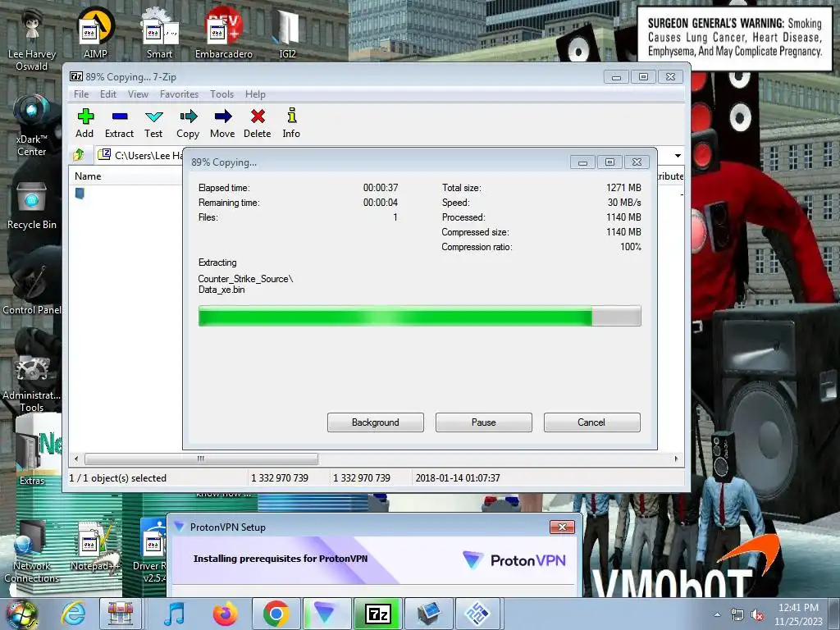The width and height of the screenshot is (840, 630).
Task: Click '1 / 1 object(s) selected' status text
Action: (118, 478)
